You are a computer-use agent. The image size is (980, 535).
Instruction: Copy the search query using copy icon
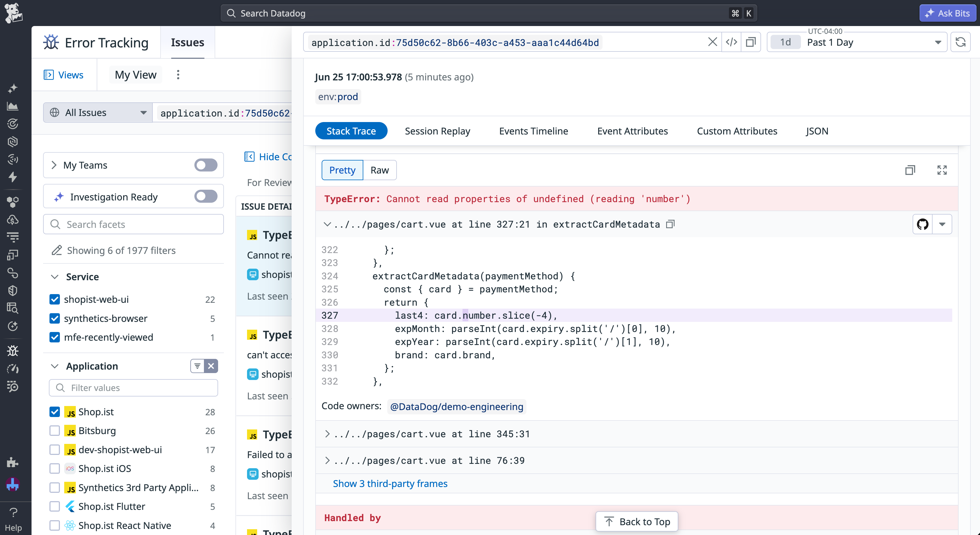point(751,42)
